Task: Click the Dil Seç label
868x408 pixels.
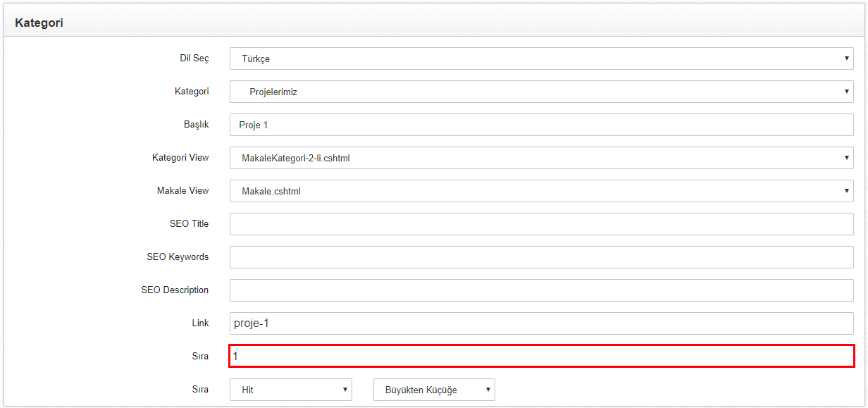Action: click(194, 58)
